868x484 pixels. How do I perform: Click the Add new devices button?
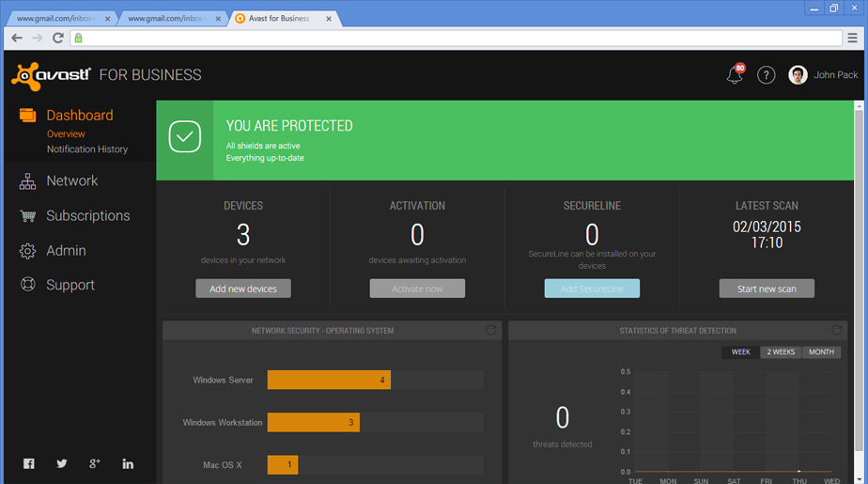click(243, 289)
